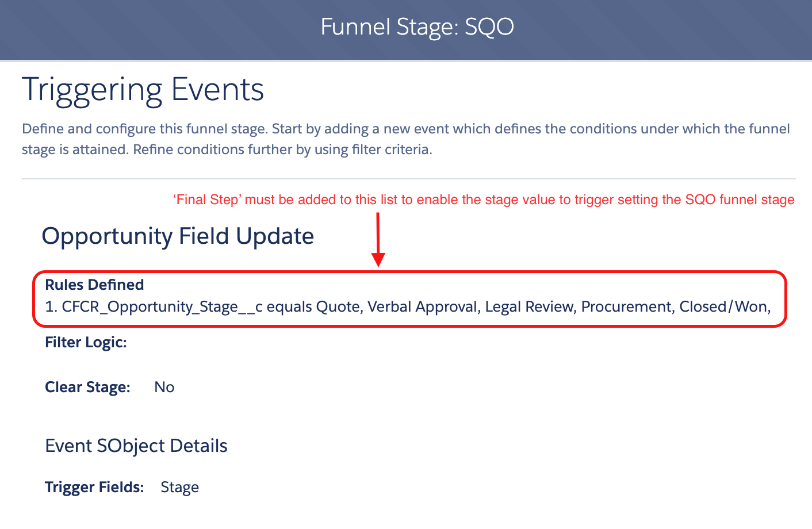Screen dimensions: 812x529
Task: Click the red 'Final Step' annotation note
Action: click(484, 200)
